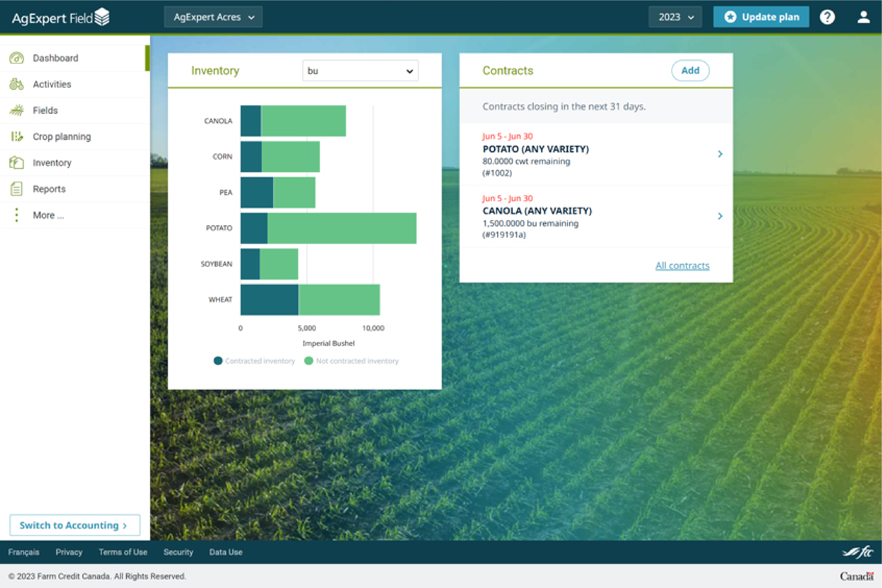
Task: Expand the Potato contract chevron
Action: pos(720,154)
